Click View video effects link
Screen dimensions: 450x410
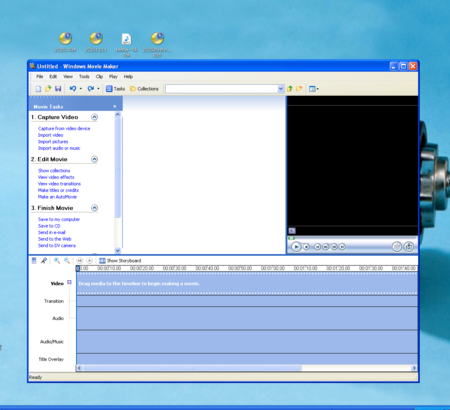pyautogui.click(x=56, y=177)
